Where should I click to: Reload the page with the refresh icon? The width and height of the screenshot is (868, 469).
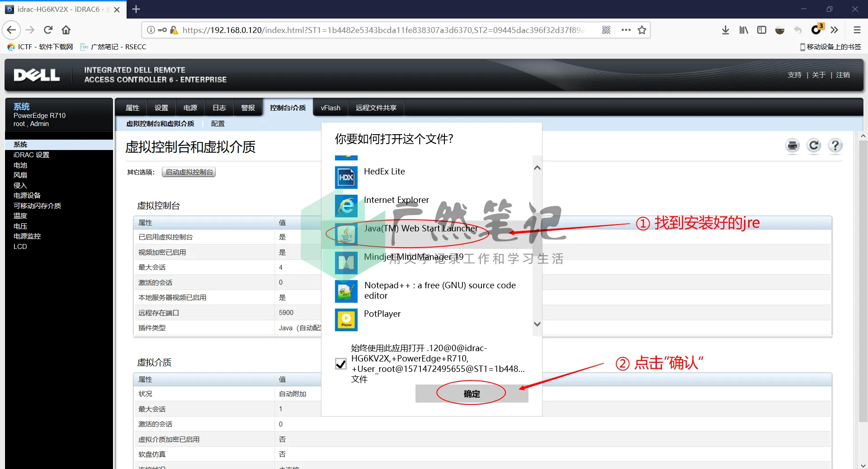tap(48, 30)
